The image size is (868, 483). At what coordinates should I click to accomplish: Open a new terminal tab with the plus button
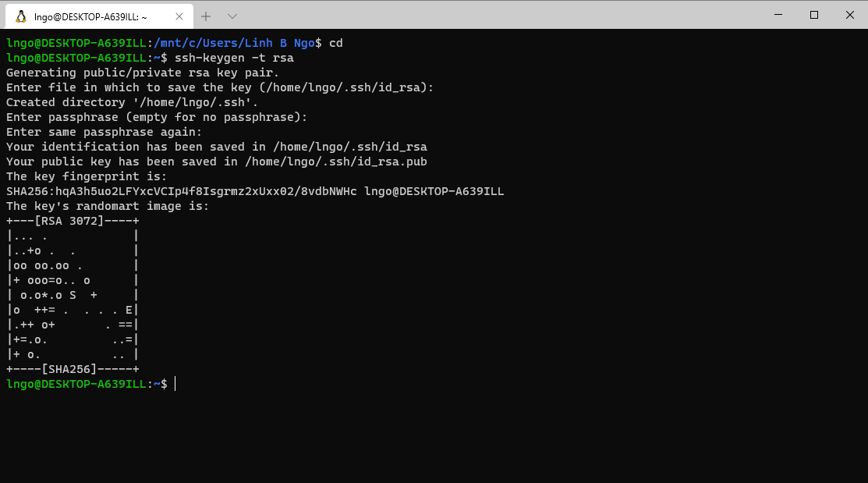204,15
